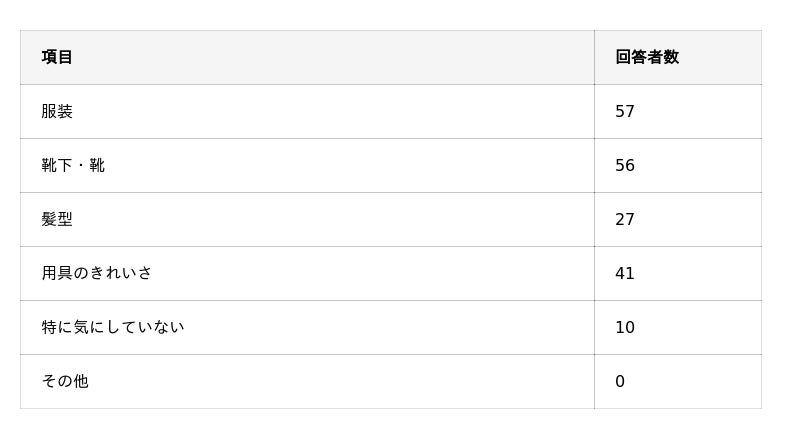Click the 特に text at the row's start

(x=57, y=328)
